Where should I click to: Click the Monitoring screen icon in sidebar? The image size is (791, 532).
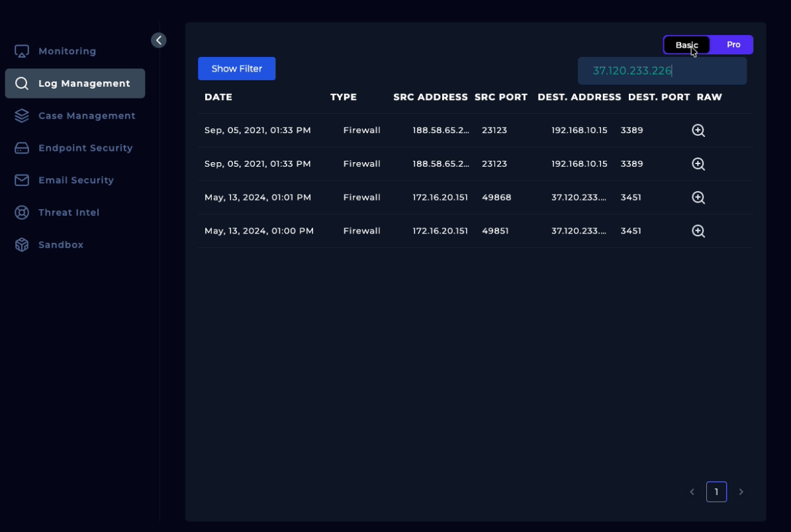pyautogui.click(x=22, y=51)
